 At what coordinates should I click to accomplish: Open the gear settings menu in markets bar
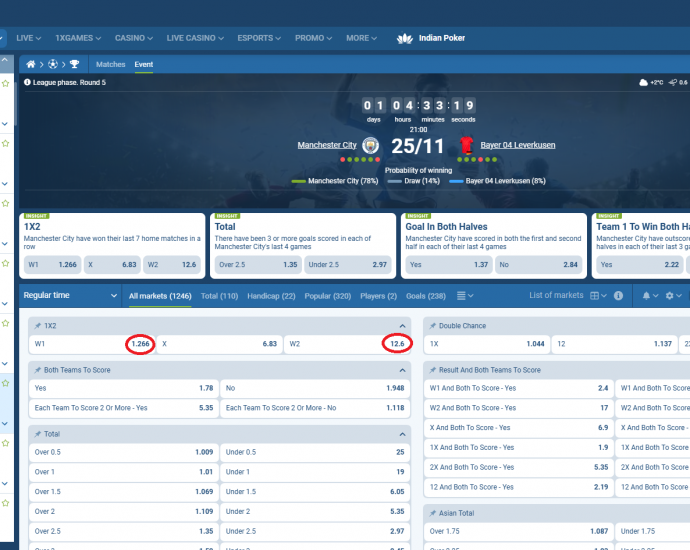tap(673, 296)
